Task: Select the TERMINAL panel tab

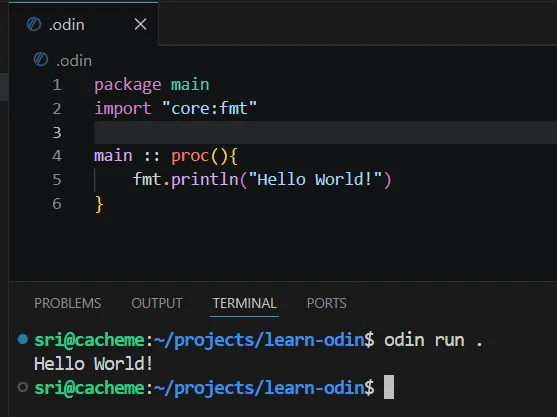Action: [244, 303]
